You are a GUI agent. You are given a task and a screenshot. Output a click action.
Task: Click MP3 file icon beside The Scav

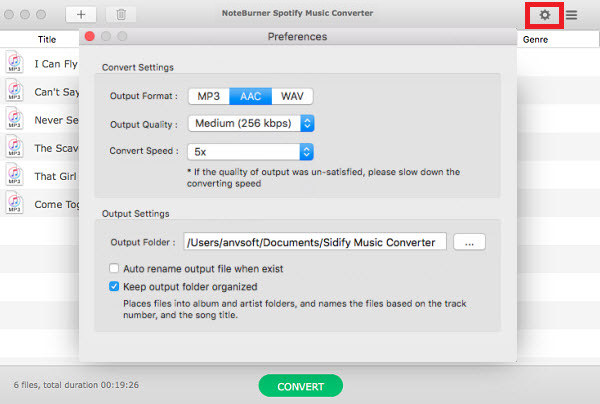(15, 146)
